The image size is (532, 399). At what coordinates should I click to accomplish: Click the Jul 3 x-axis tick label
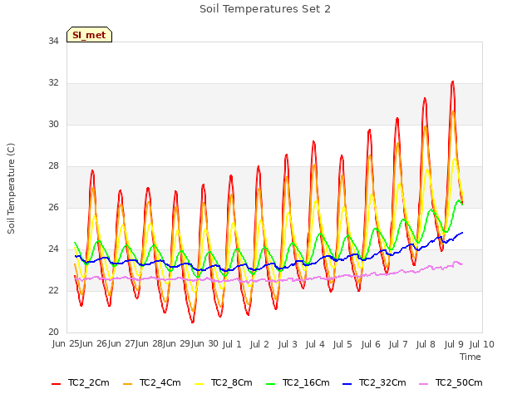[288, 344]
